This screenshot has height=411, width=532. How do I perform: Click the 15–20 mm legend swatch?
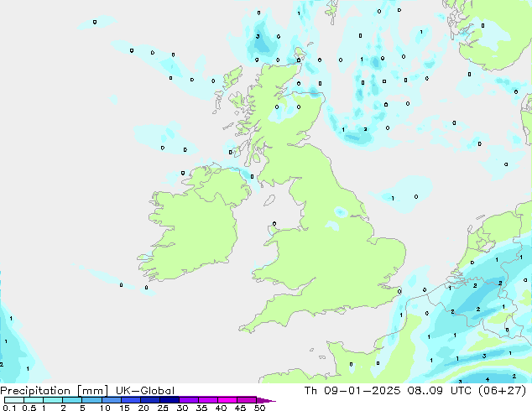click(x=131, y=400)
